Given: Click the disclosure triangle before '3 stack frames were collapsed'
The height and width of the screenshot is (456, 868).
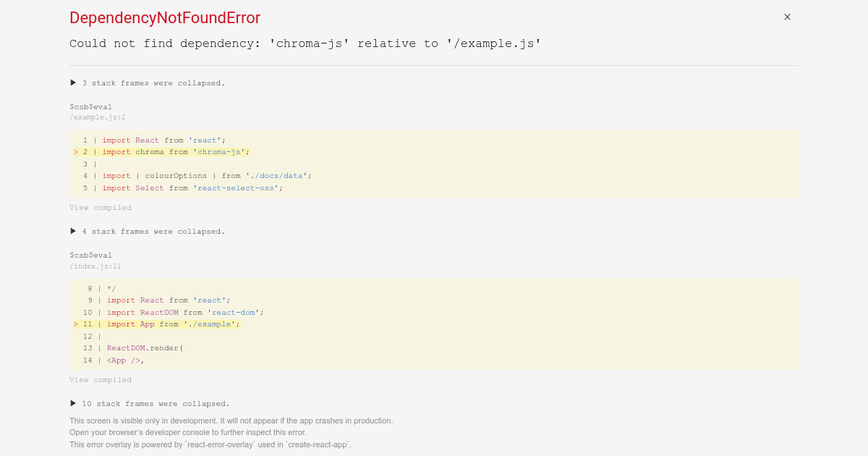Looking at the screenshot, I should [72, 83].
